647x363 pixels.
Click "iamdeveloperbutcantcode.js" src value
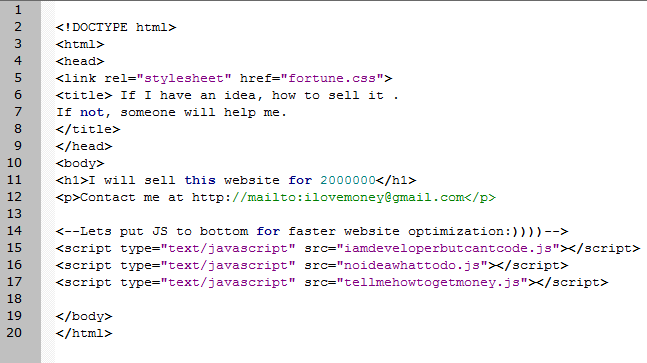[449, 248]
